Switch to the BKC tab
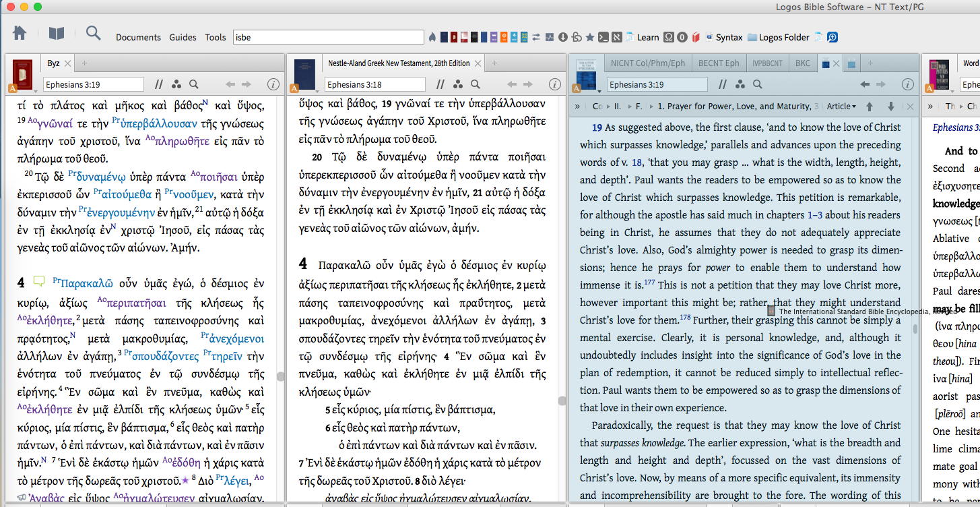This screenshot has width=980, height=507. 803,63
